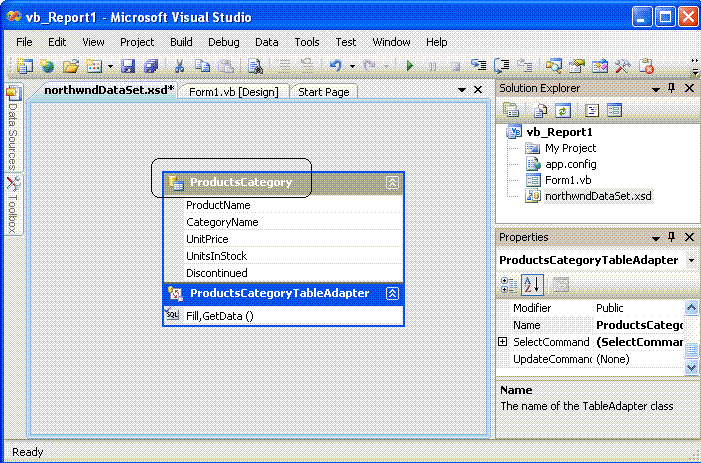Screen dimensions: 701x463
Task: Click the Undo arrow icon
Action: click(336, 66)
